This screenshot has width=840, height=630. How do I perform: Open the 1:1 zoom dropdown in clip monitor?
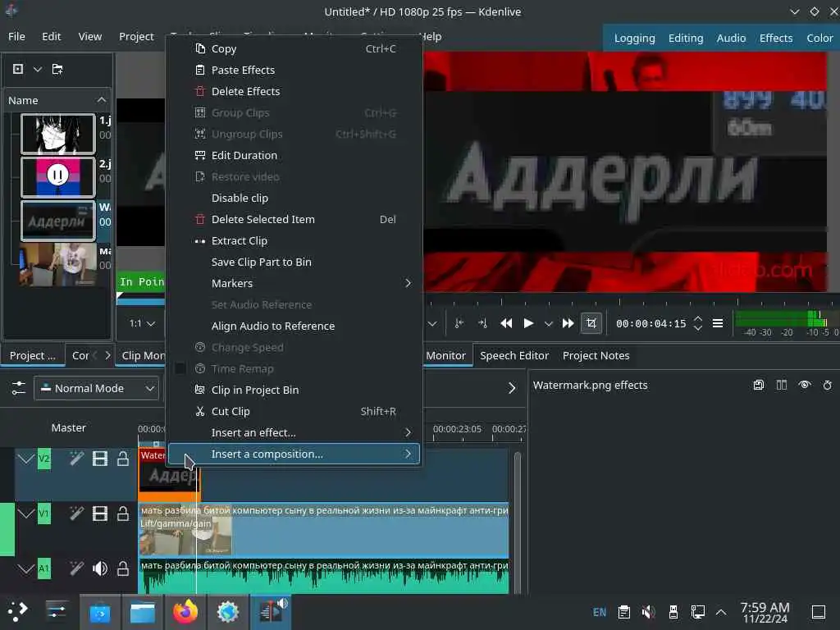pyautogui.click(x=142, y=323)
